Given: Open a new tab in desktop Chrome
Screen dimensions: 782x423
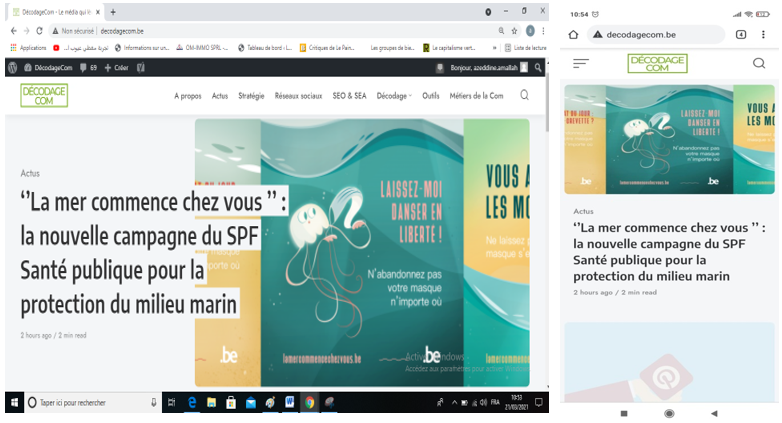Looking at the screenshot, I should click(x=113, y=12).
